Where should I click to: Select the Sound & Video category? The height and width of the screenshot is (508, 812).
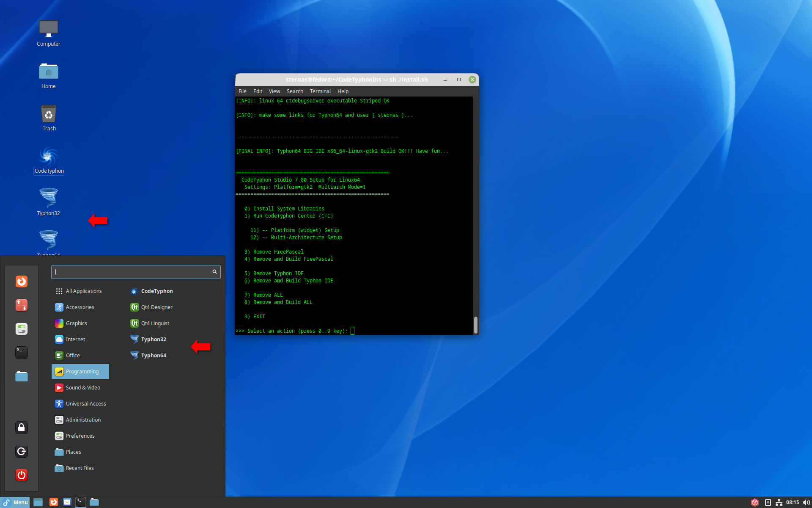[80, 388]
